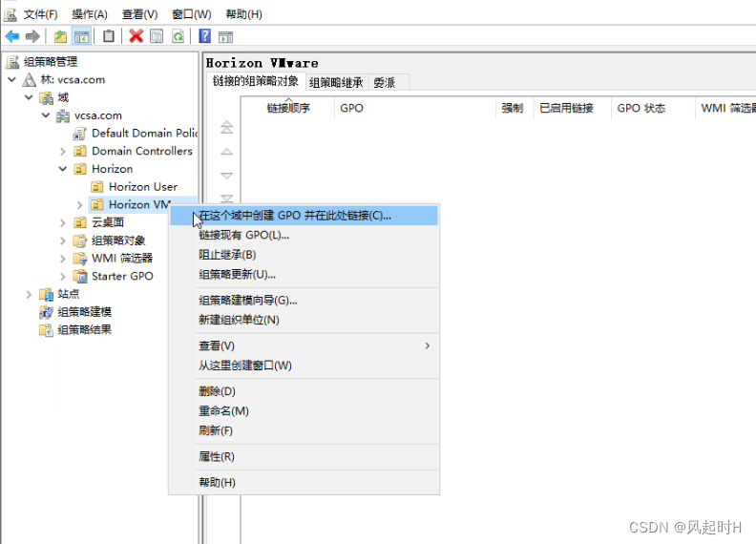Choose 刷新(F) in context menu
The width and height of the screenshot is (756, 544).
[x=304, y=430]
